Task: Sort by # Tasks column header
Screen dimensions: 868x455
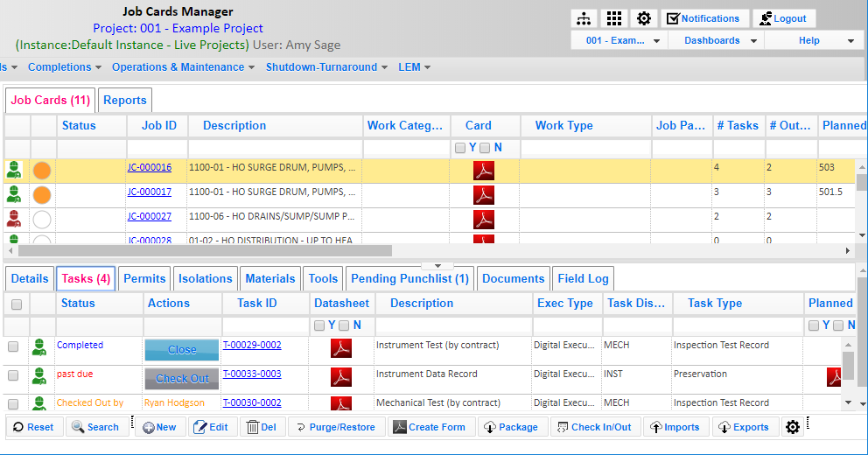Action: pos(738,126)
